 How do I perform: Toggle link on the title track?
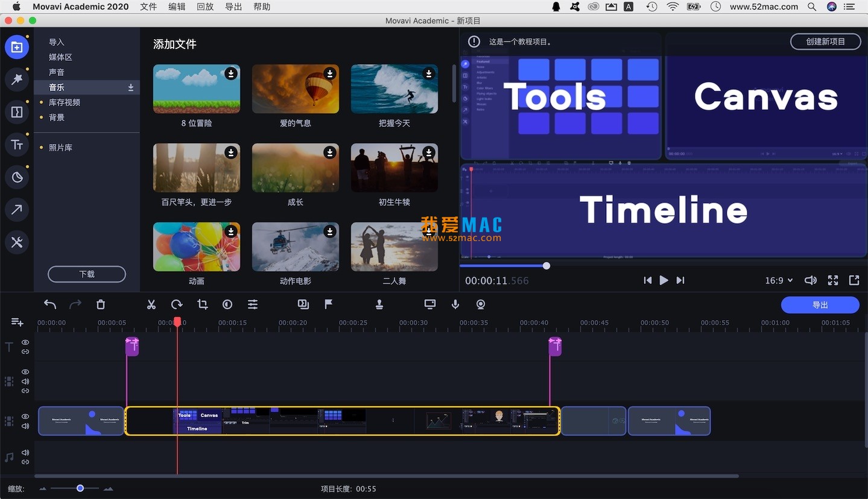(x=25, y=351)
